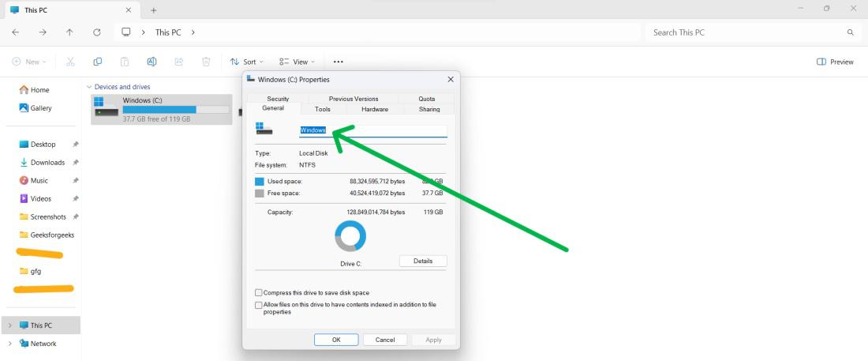The width and height of the screenshot is (868, 361).
Task: Select the Windows (C:) drive icon
Action: tap(107, 107)
